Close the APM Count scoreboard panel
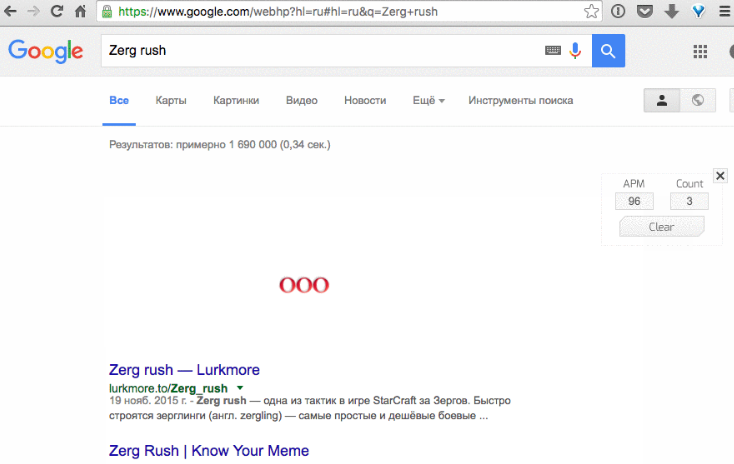Image resolution: width=734 pixels, height=464 pixels. (720, 176)
